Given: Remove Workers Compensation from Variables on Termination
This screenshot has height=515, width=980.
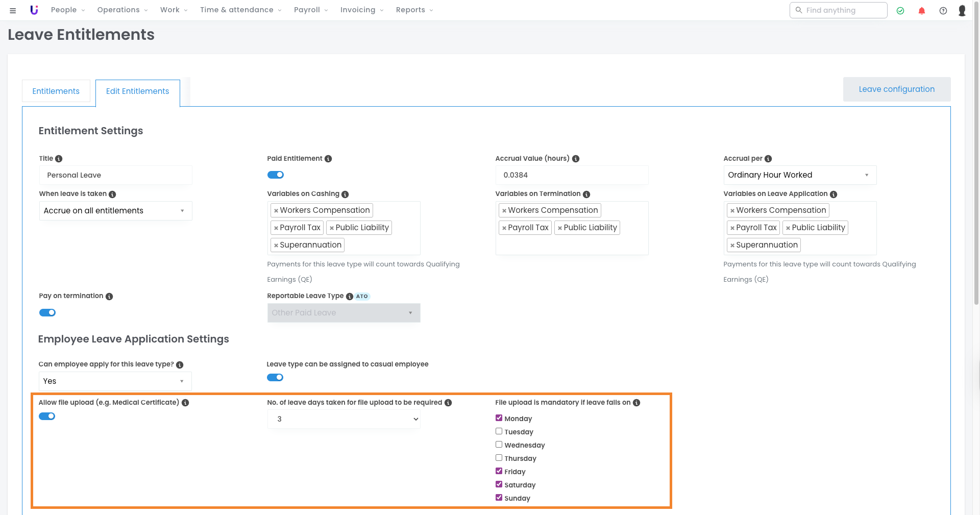Looking at the screenshot, I should tap(504, 211).
